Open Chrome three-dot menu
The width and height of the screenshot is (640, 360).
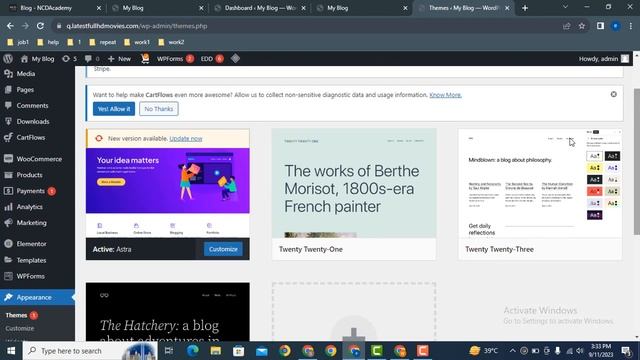click(x=631, y=26)
